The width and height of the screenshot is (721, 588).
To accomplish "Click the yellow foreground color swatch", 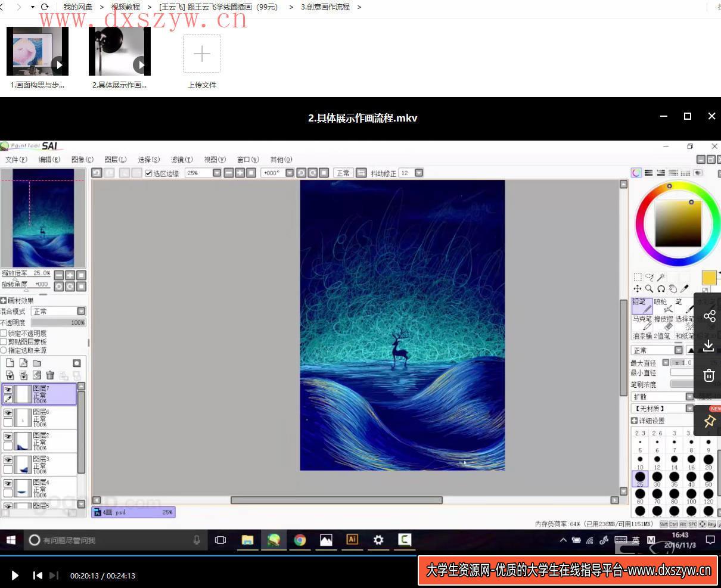I will coord(708,278).
